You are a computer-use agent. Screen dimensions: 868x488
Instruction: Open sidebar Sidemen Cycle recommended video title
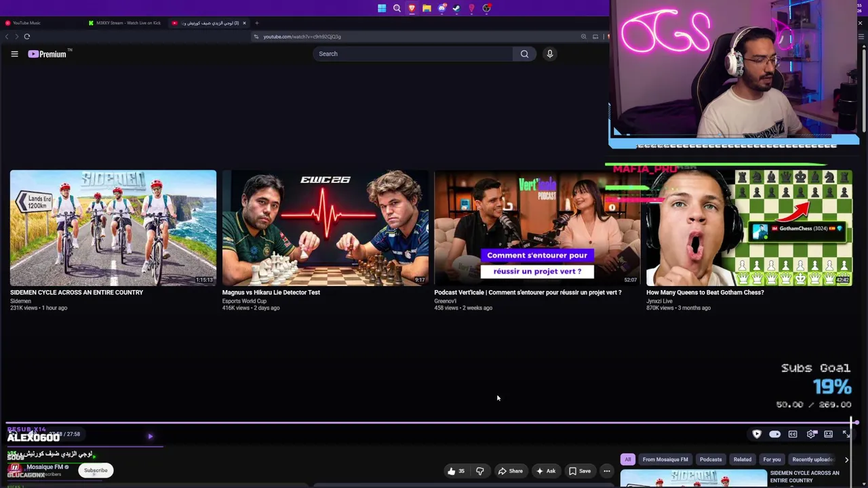click(x=805, y=476)
